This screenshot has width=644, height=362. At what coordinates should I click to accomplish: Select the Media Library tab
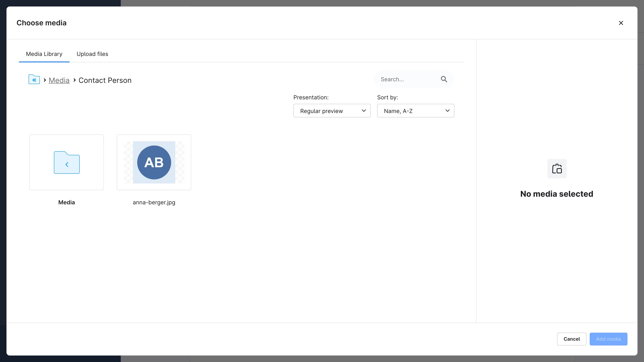44,54
